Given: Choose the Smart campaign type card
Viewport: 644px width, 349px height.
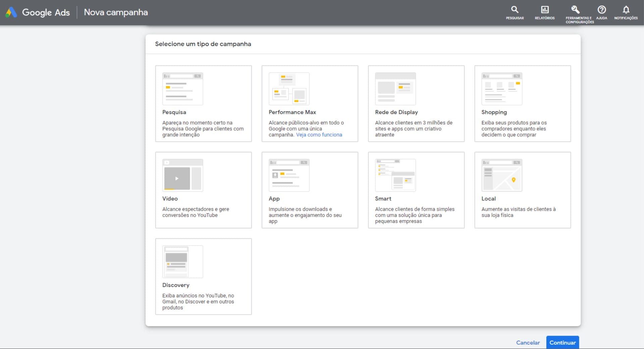Looking at the screenshot, I should pos(416,190).
